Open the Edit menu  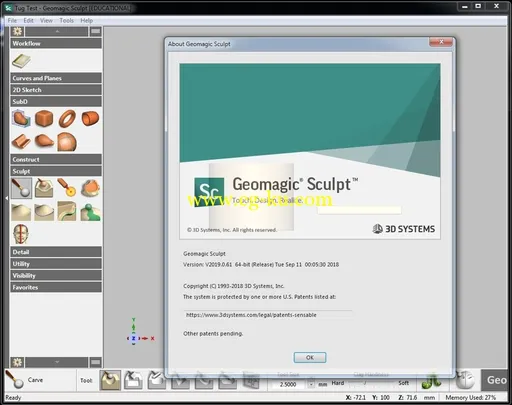click(x=28, y=21)
